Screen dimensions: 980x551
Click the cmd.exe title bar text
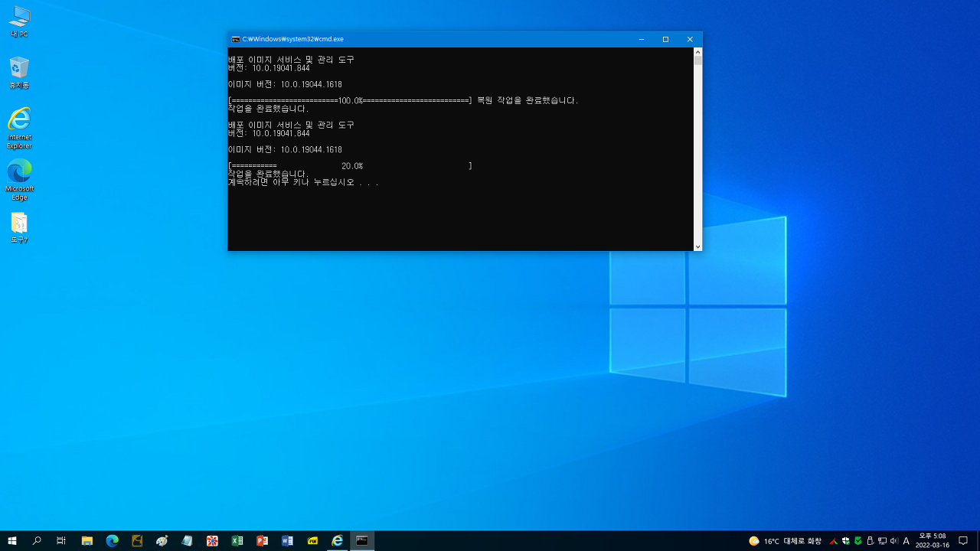pyautogui.click(x=292, y=39)
